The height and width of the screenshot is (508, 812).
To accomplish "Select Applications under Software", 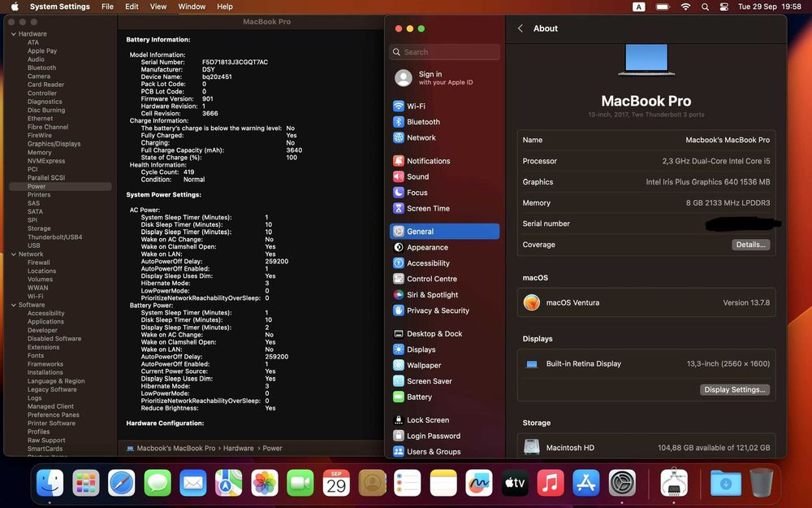I will click(45, 322).
